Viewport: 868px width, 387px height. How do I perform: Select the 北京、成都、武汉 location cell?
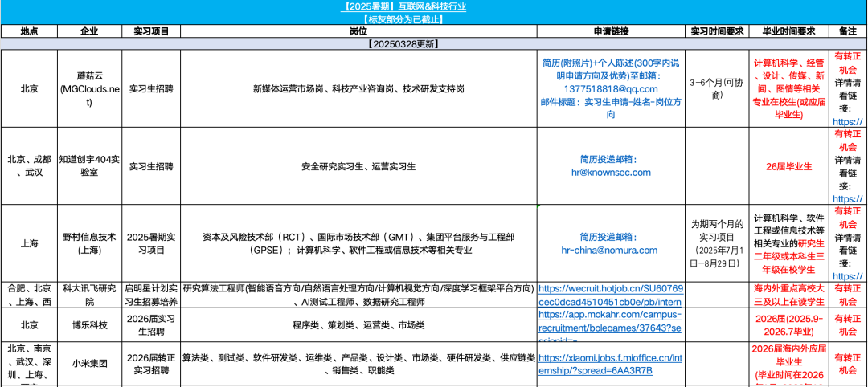pos(29,166)
